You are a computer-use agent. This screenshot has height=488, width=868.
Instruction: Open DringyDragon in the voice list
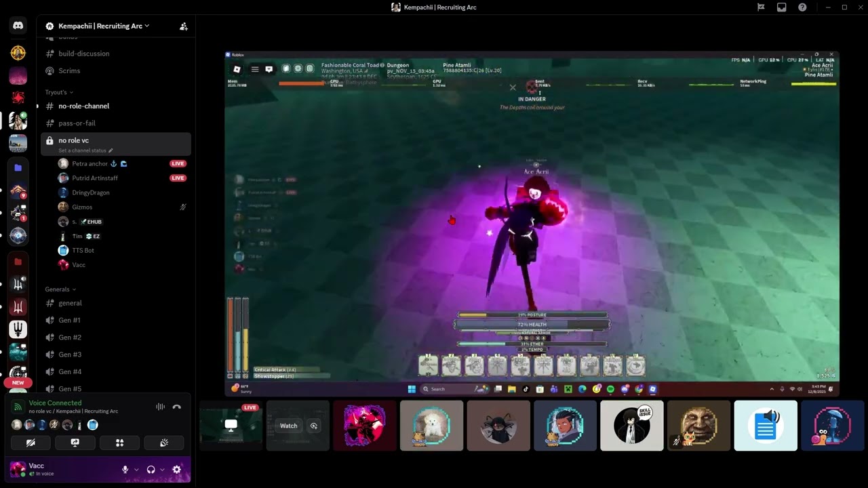(123, 192)
